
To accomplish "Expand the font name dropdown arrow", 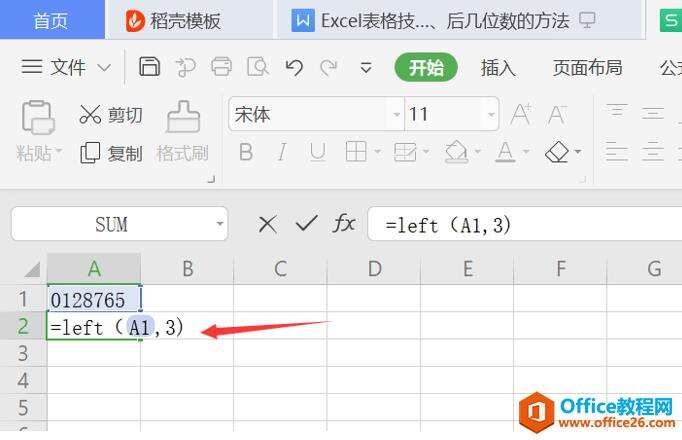I will pyautogui.click(x=396, y=115).
